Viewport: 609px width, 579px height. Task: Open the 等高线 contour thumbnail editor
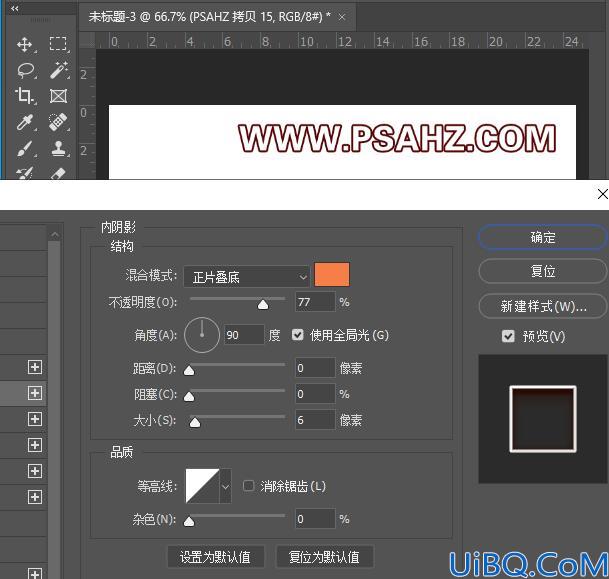point(202,486)
